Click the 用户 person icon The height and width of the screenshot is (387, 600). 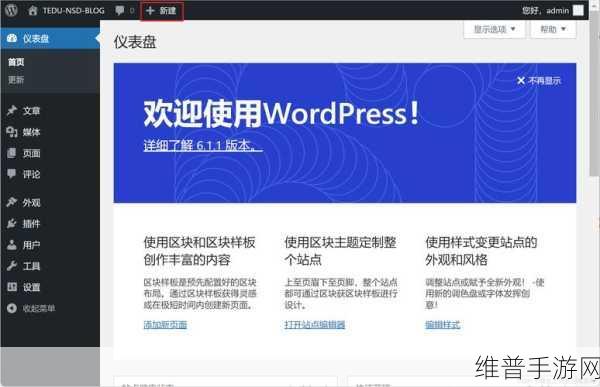12,245
